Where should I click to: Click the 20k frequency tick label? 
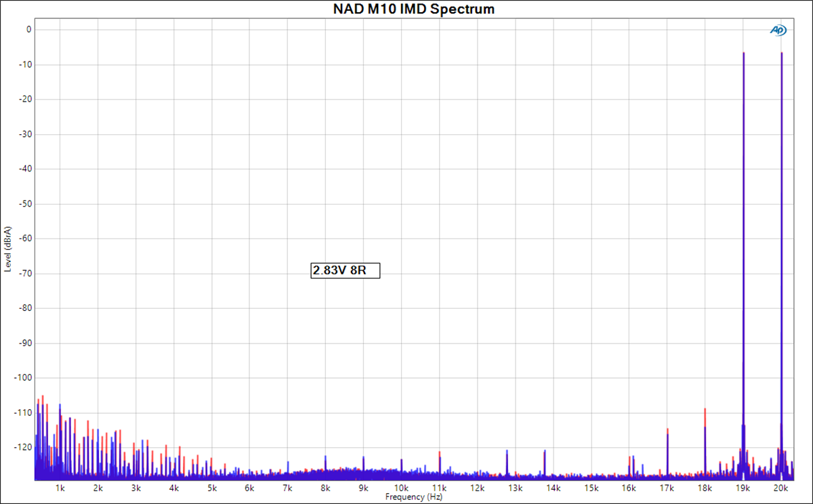pos(781,488)
